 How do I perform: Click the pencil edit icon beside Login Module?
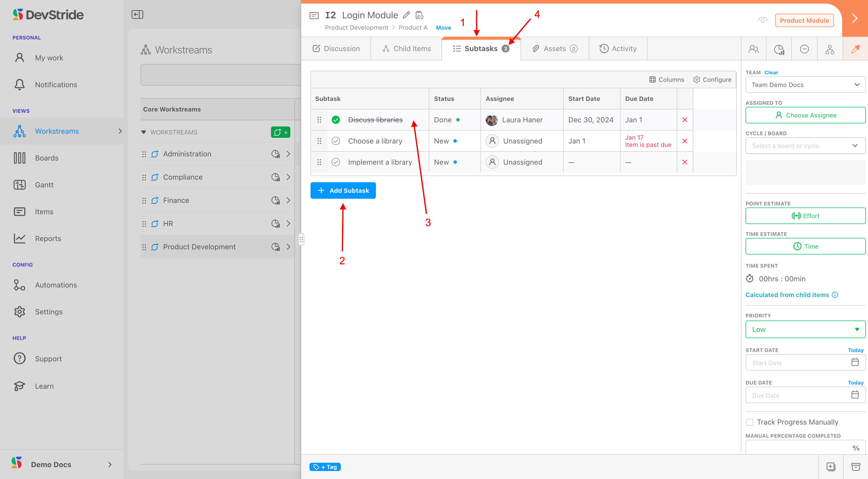406,15
